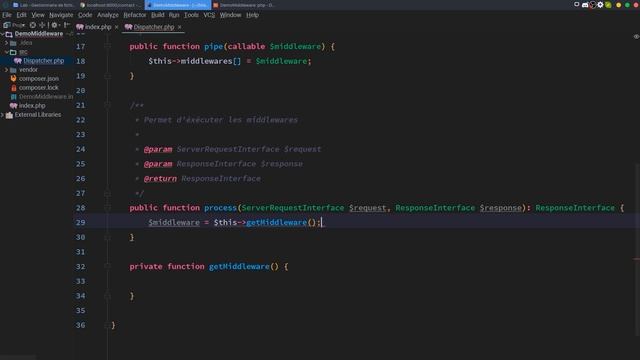The height and width of the screenshot is (360, 640).
Task: Click the red error stripe marker
Action: tap(636, 259)
